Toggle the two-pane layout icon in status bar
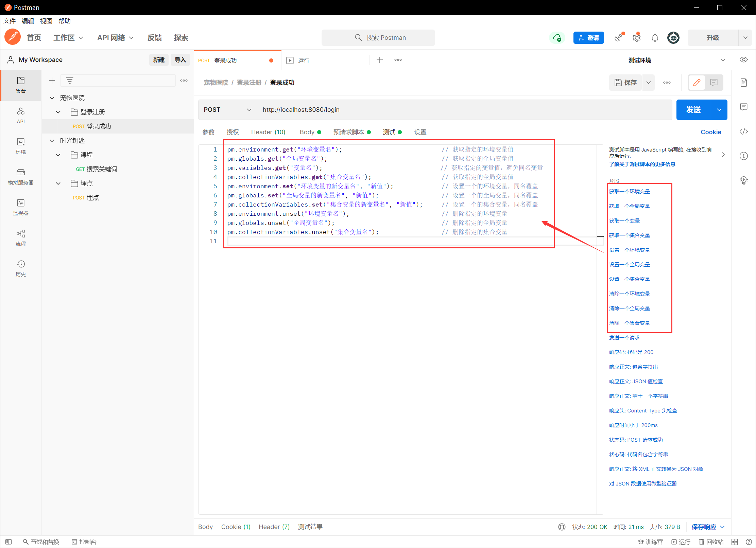This screenshot has width=756, height=548. [x=735, y=542]
